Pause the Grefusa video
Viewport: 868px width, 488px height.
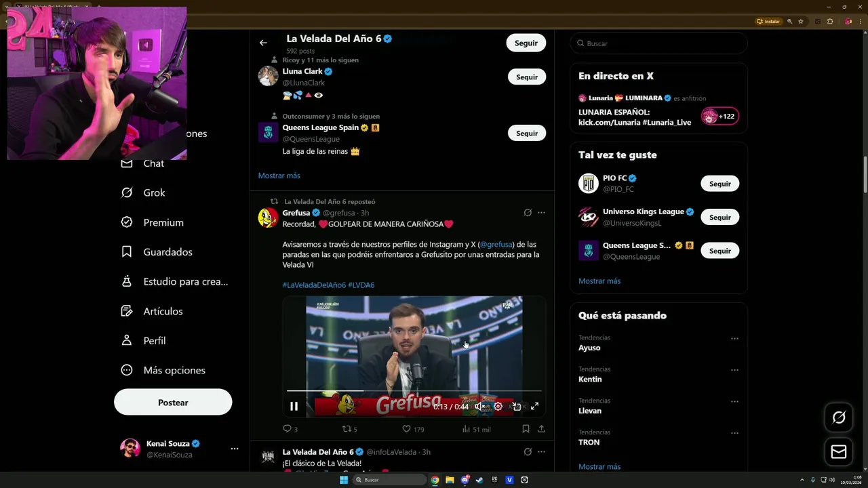pos(294,407)
